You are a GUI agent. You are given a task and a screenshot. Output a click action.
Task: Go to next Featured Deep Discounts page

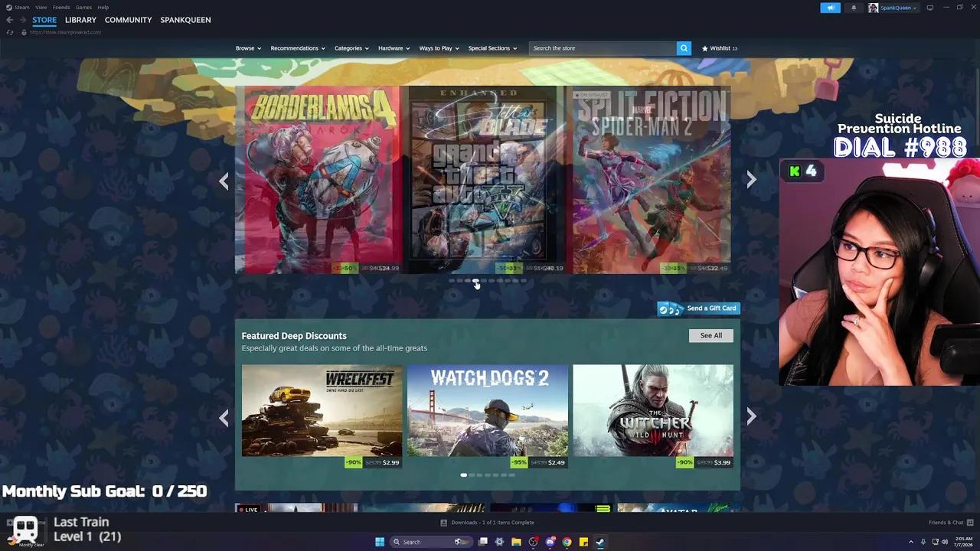click(751, 416)
